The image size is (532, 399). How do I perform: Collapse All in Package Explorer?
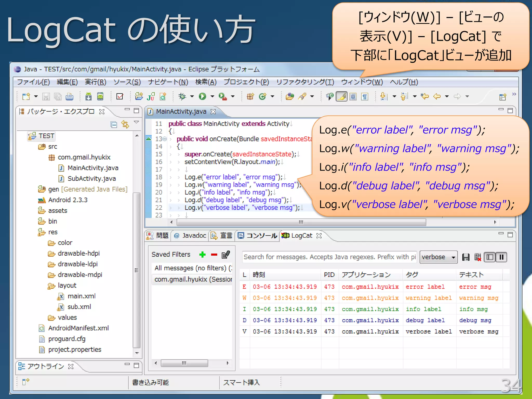click(x=114, y=125)
